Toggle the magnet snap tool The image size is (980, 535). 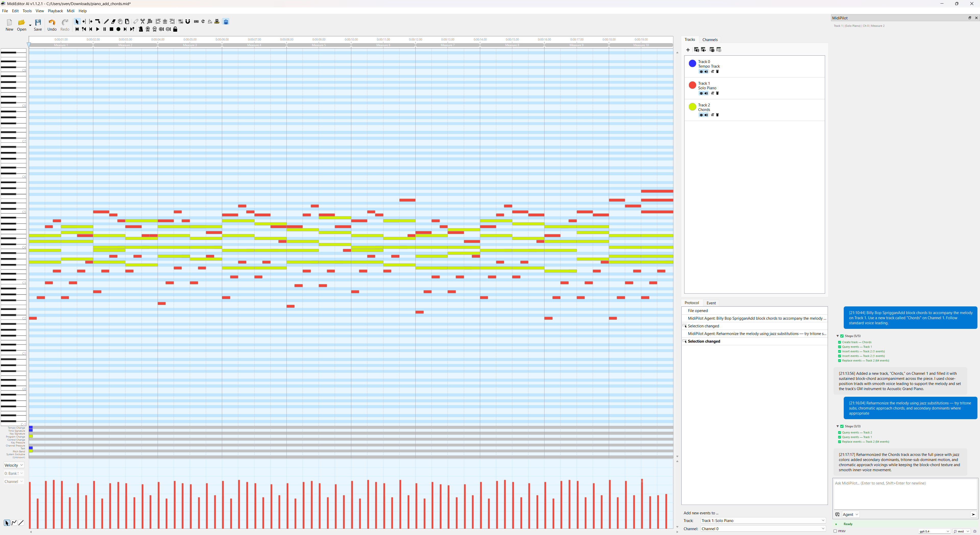(x=188, y=22)
